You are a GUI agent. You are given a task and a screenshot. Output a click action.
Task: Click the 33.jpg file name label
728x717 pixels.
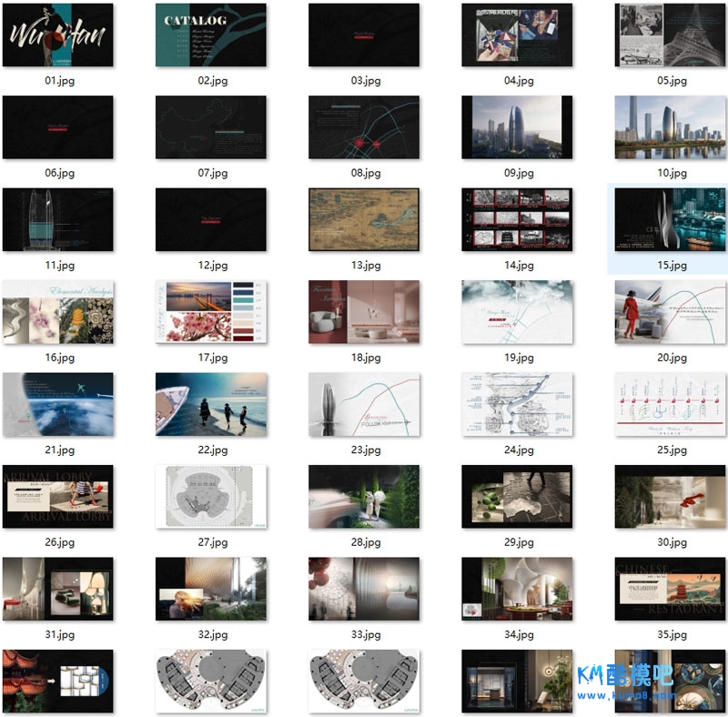tap(365, 635)
